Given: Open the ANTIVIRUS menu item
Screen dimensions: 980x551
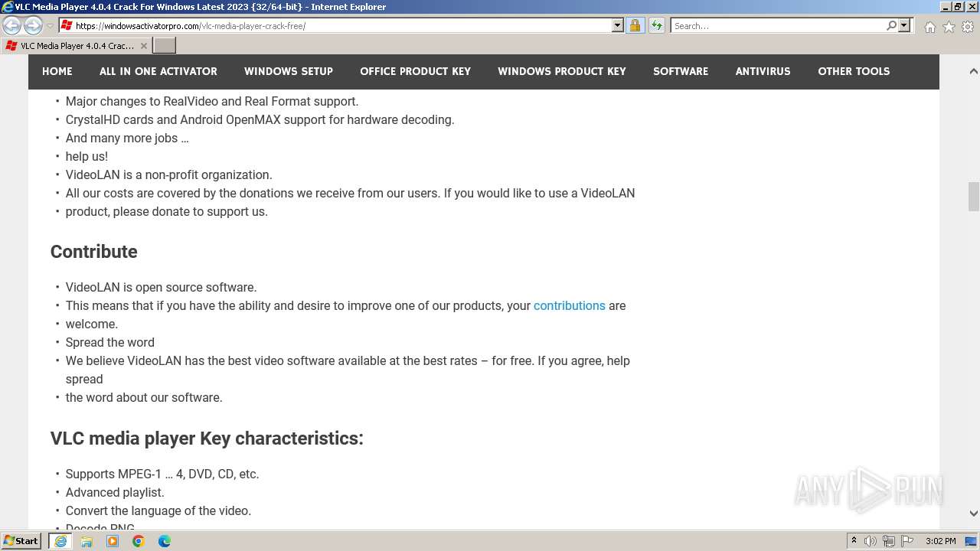Looking at the screenshot, I should (x=763, y=71).
